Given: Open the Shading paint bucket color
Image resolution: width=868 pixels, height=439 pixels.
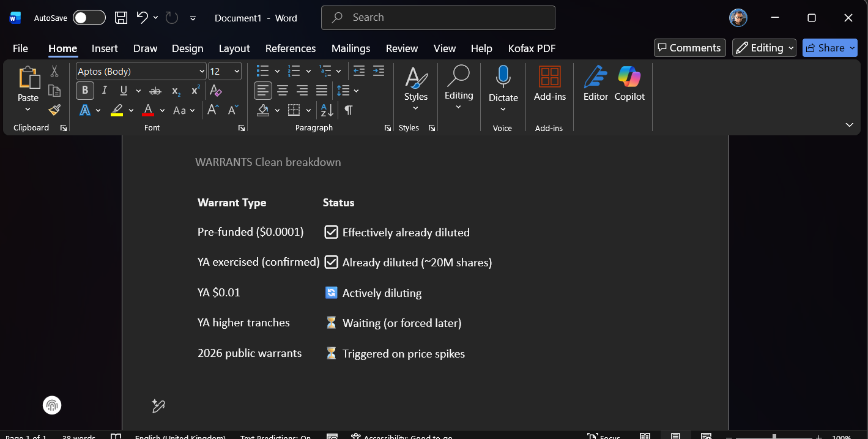Looking at the screenshot, I should coord(263,110).
